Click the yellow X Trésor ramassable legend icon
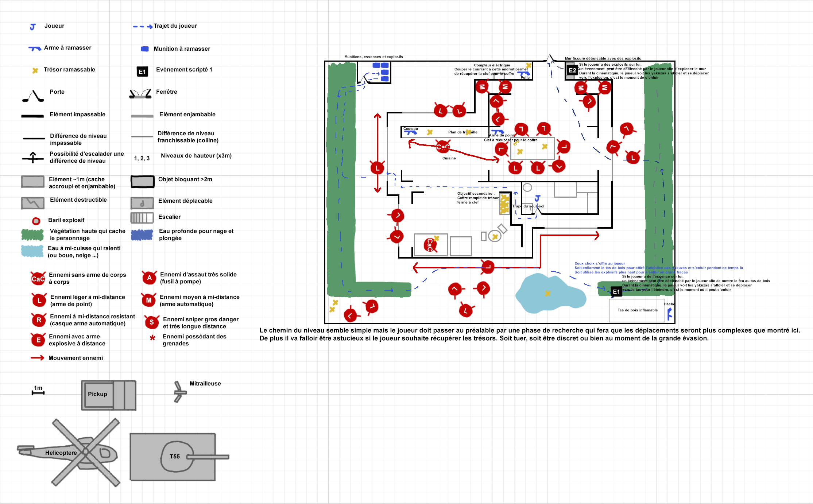This screenshot has height=504, width=813. click(x=35, y=70)
